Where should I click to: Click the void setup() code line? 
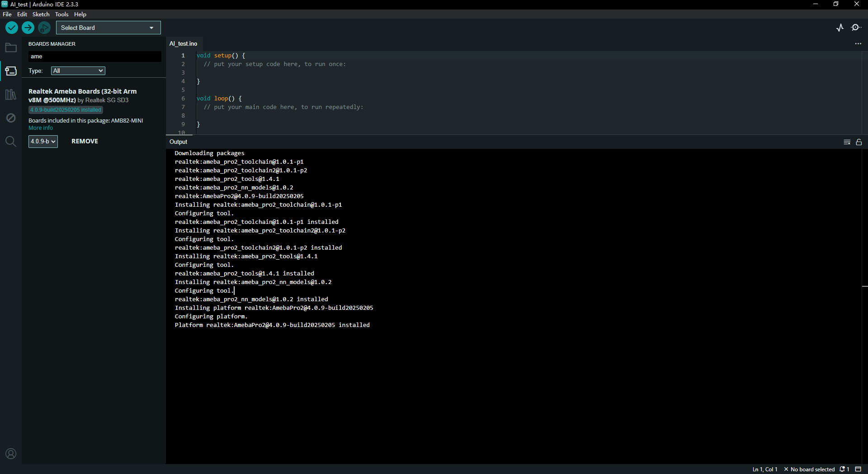click(x=221, y=56)
